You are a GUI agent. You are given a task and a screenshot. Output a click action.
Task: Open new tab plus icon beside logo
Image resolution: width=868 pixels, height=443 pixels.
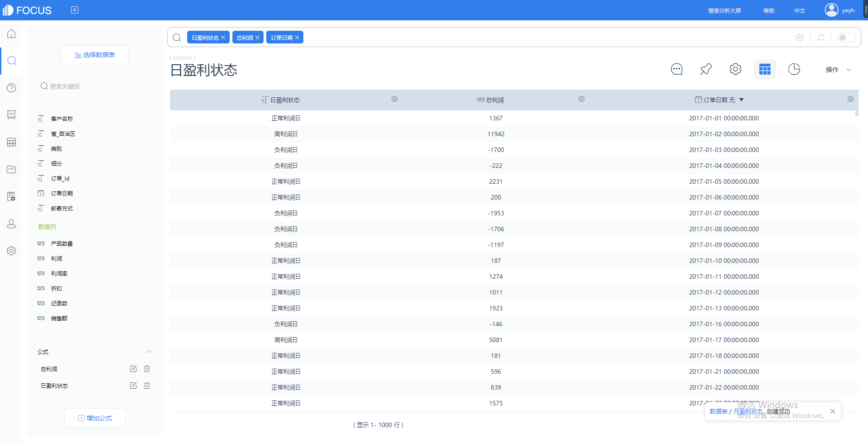click(x=75, y=10)
